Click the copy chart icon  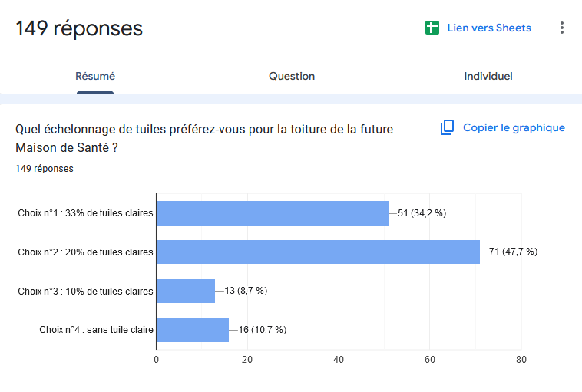point(447,127)
